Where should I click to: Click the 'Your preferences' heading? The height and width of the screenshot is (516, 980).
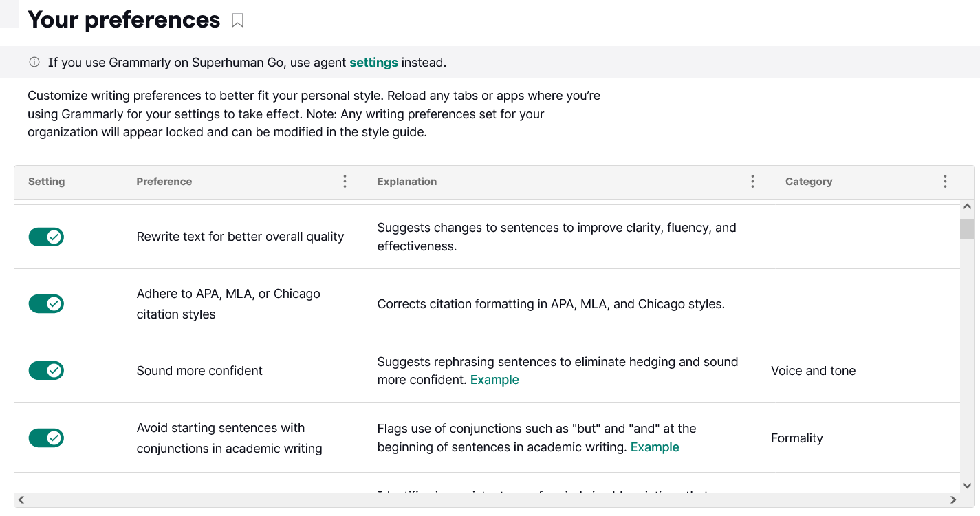pyautogui.click(x=124, y=20)
